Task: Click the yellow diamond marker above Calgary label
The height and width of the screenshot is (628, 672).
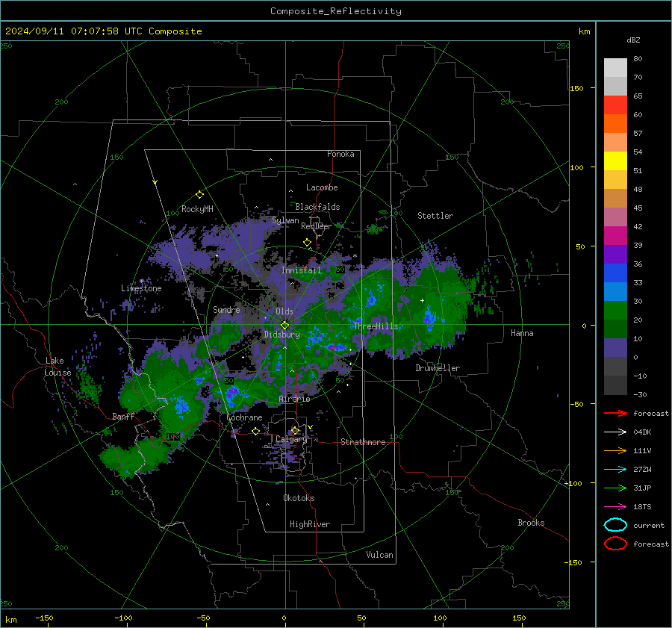Action: point(295,430)
